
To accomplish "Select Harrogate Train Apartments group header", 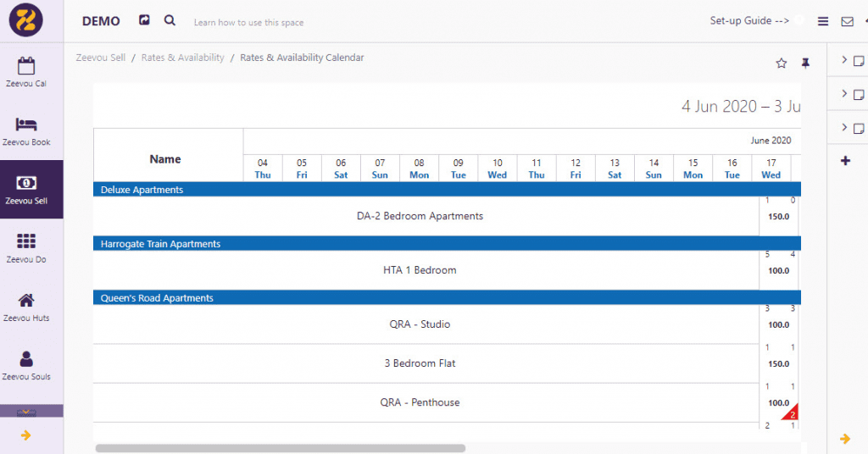I will pos(447,244).
